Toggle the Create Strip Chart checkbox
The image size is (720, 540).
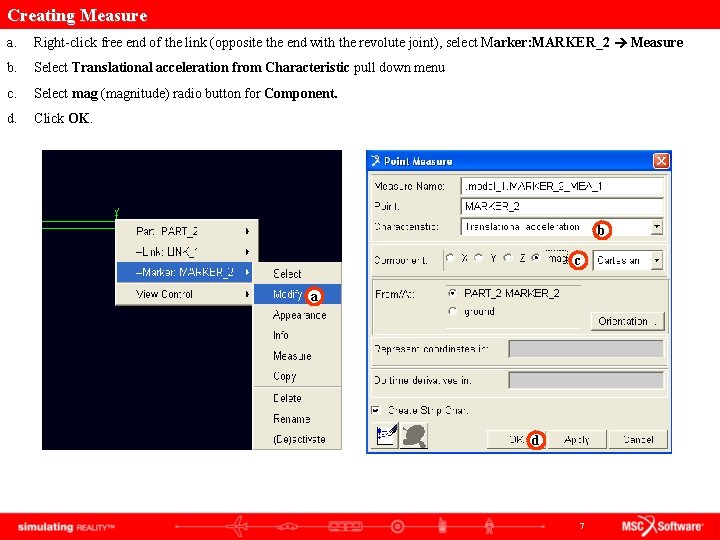pos(376,410)
